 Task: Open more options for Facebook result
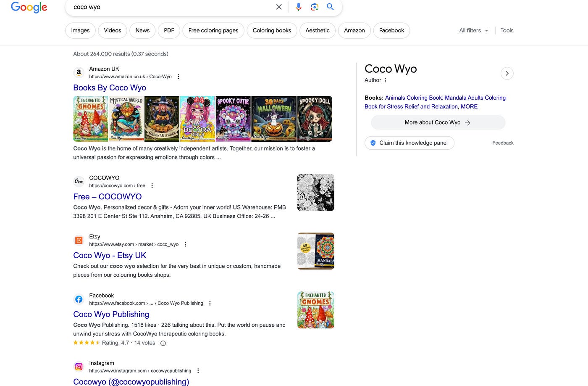[210, 303]
